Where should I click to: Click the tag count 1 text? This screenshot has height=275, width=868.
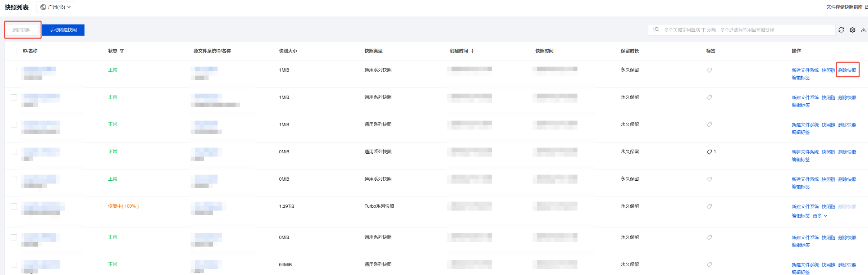pos(715,152)
